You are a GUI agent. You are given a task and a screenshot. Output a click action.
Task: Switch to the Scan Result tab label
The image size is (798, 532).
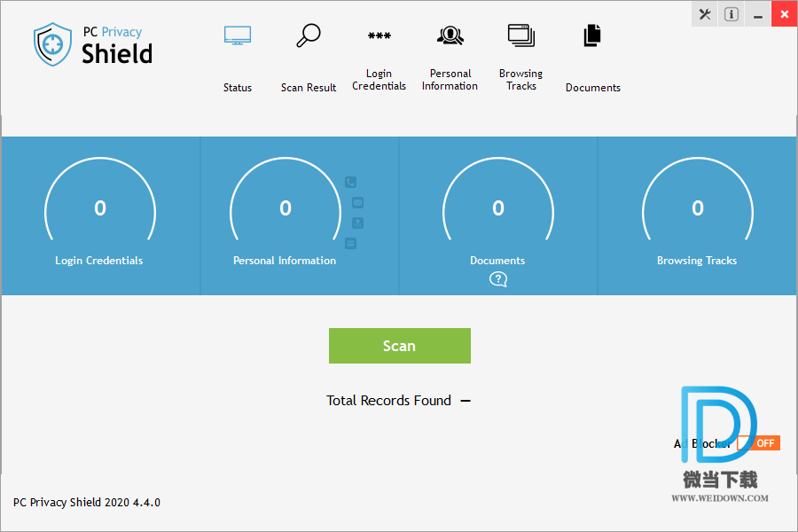[x=309, y=88]
